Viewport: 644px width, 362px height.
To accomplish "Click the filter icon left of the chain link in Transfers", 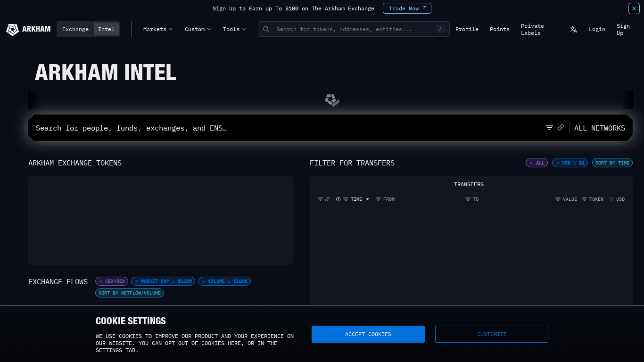I will pos(321,199).
